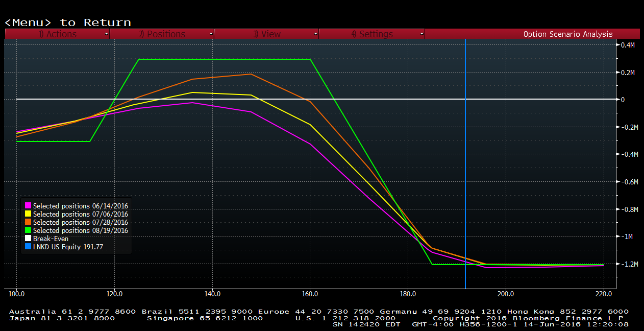Open the Actions menu
This screenshot has height=331, width=644.
click(58, 34)
